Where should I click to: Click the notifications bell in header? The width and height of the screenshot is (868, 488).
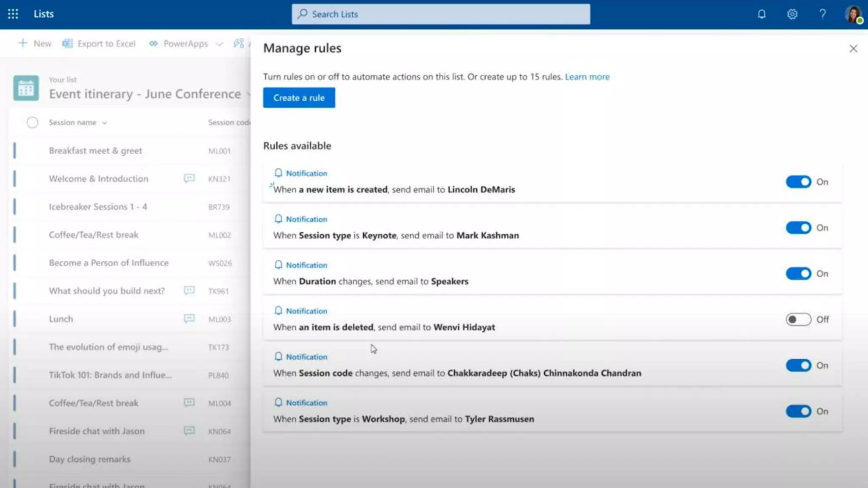[x=762, y=14]
